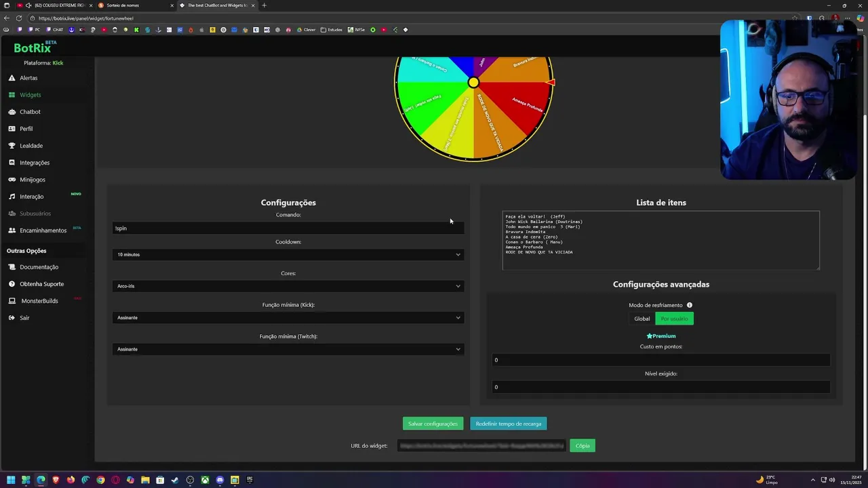Click Redefinir tempo de recarga button
The height and width of the screenshot is (488, 868).
(509, 424)
